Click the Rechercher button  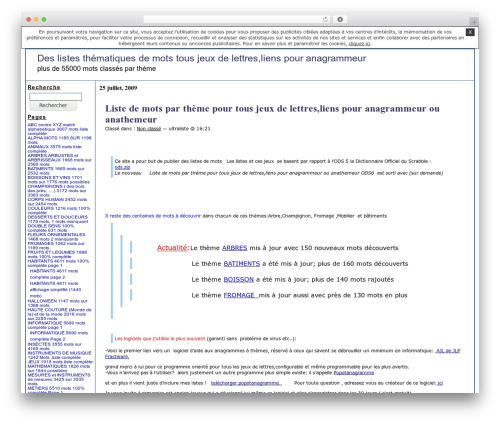53,105
